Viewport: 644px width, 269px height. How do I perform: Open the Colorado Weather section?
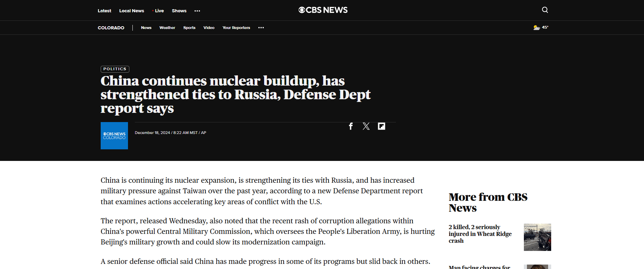click(x=167, y=28)
